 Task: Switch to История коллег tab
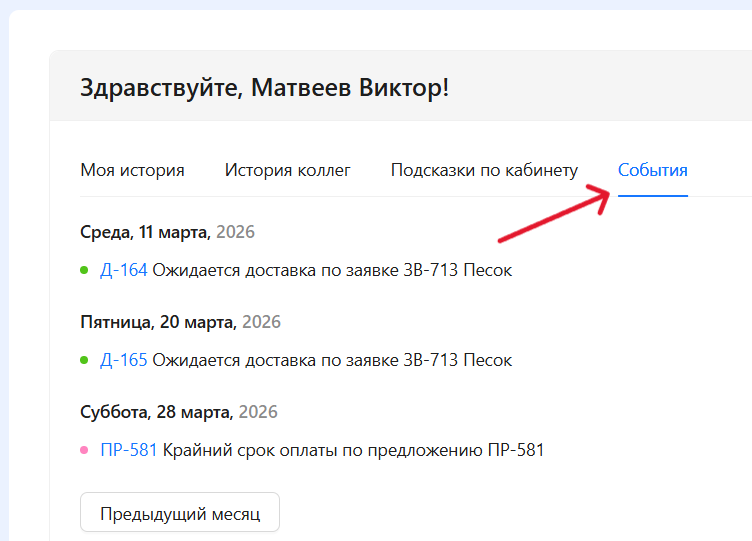287,170
